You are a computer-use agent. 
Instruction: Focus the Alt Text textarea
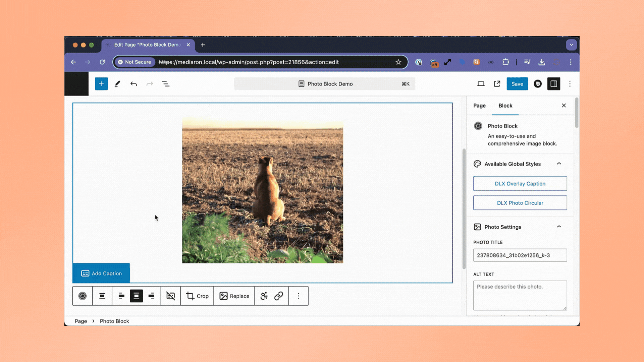(520, 296)
